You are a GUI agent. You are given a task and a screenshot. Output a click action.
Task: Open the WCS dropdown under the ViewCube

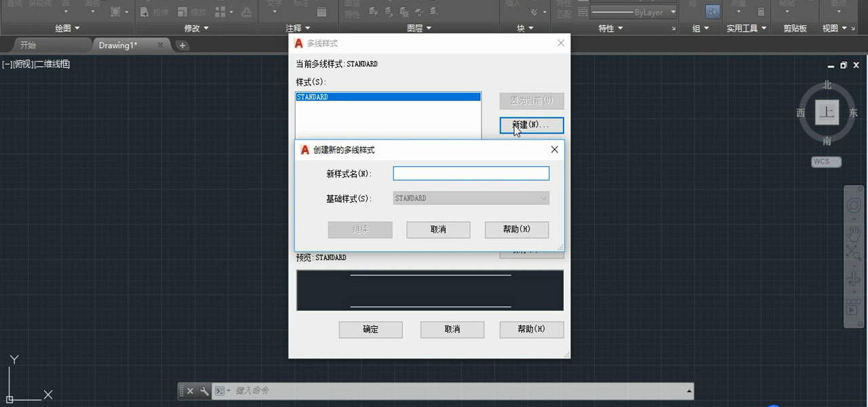point(825,161)
